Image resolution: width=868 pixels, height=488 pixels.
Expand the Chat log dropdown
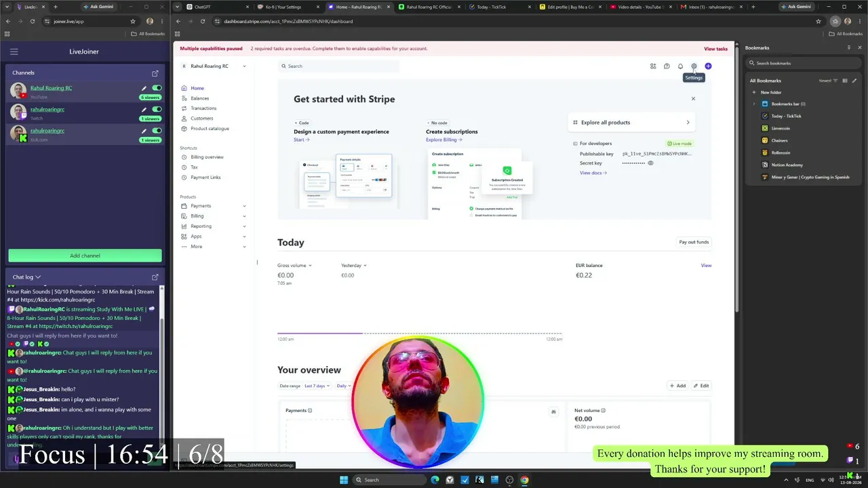pos(38,277)
